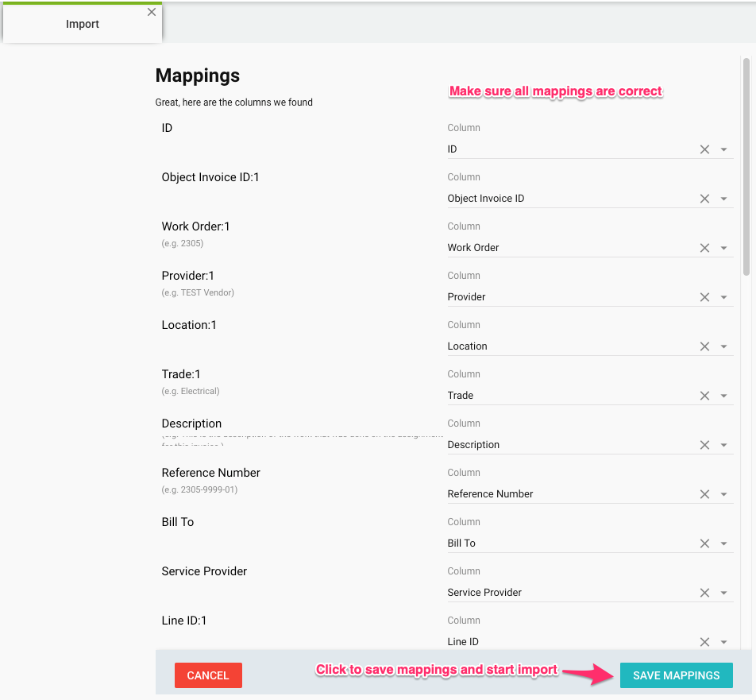The width and height of the screenshot is (756, 700).
Task: Expand the Description column dropdown arrow
Action: 723,445
